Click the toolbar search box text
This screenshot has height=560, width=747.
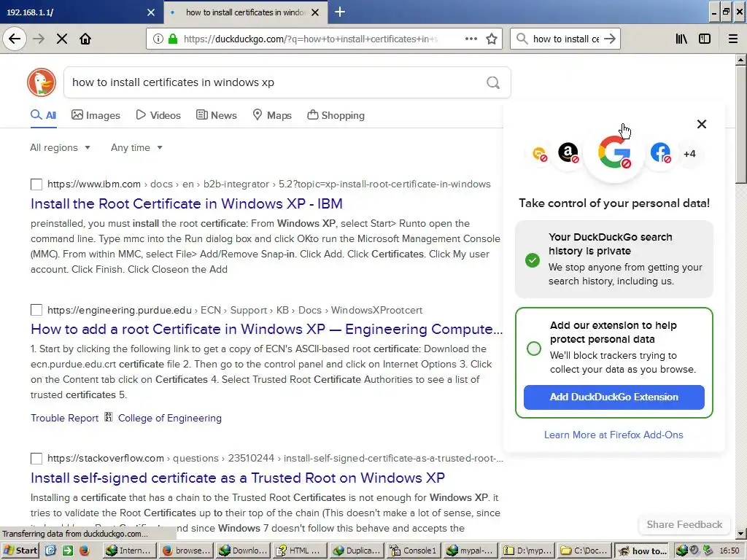565,39
